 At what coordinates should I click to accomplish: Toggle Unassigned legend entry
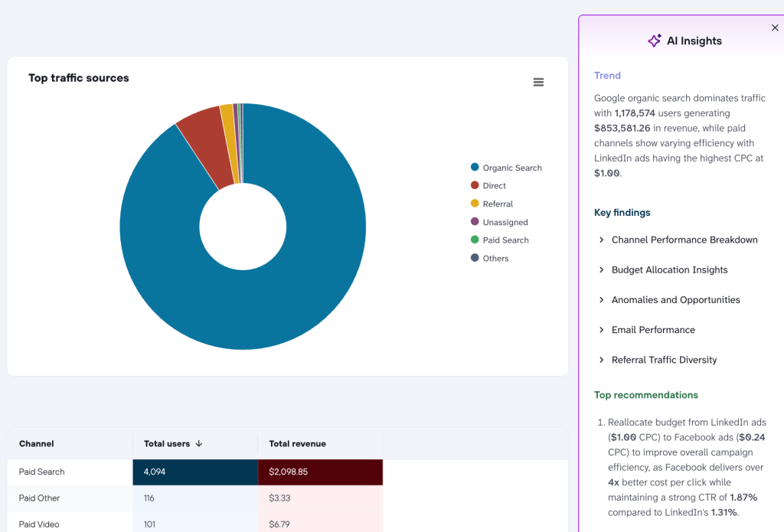pos(499,222)
